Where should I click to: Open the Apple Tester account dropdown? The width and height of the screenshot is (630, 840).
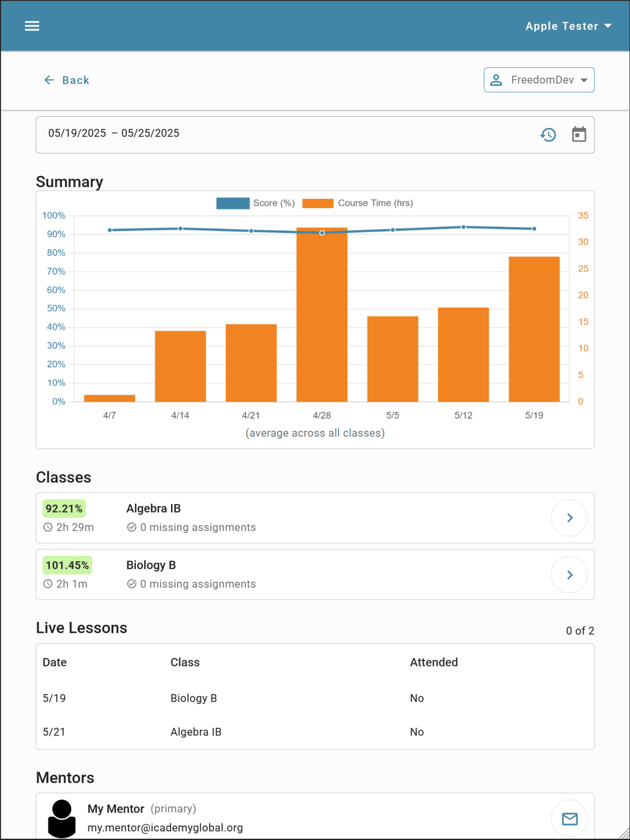coord(568,26)
